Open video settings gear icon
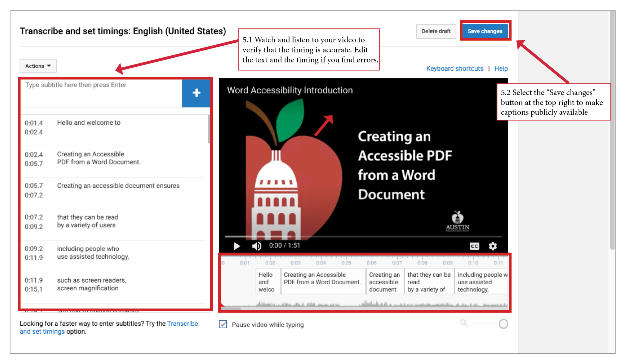This screenshot has width=626, height=364. pos(492,246)
